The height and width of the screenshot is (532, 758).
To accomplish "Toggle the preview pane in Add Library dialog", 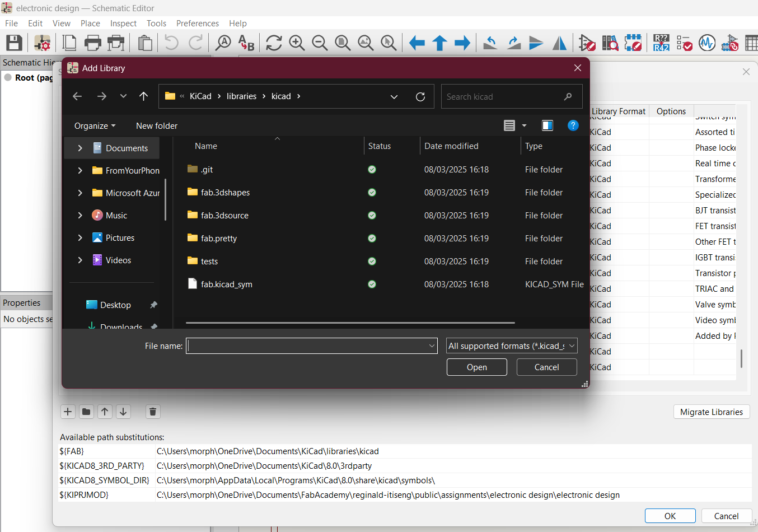I will pyautogui.click(x=548, y=125).
